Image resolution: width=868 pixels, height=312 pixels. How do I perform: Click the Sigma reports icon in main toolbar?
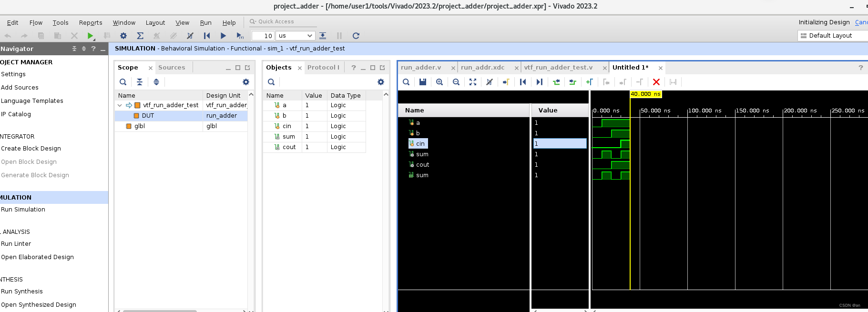140,36
